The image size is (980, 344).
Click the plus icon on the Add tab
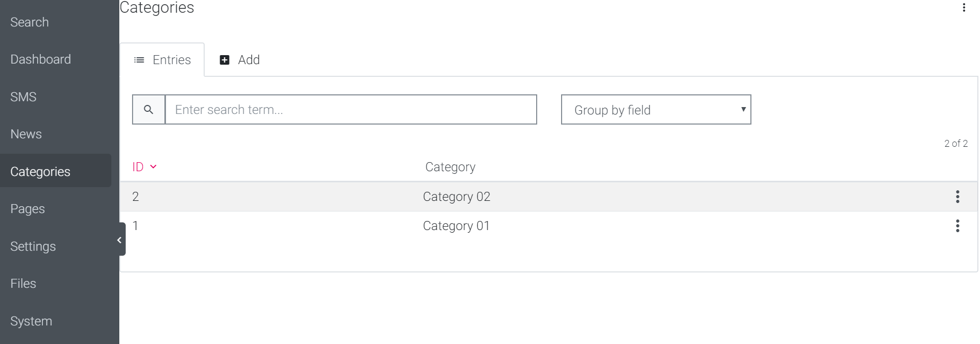(x=223, y=60)
